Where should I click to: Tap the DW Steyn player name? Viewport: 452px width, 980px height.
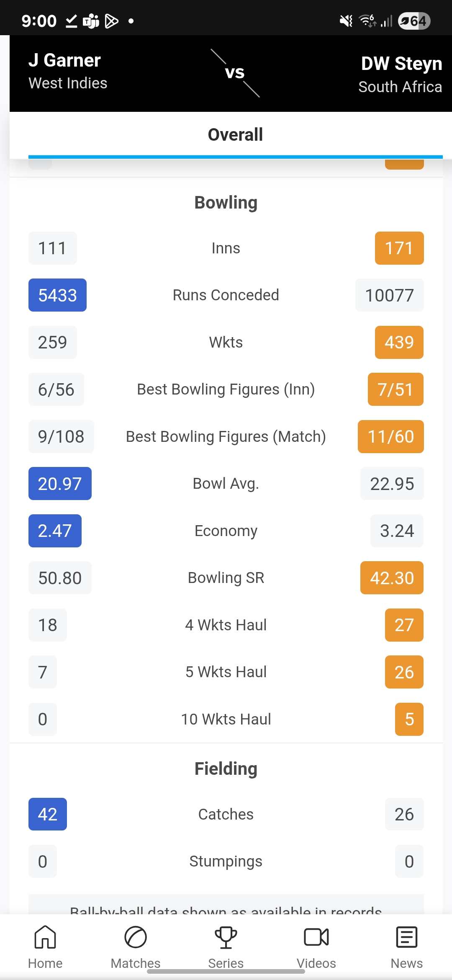[x=401, y=64]
